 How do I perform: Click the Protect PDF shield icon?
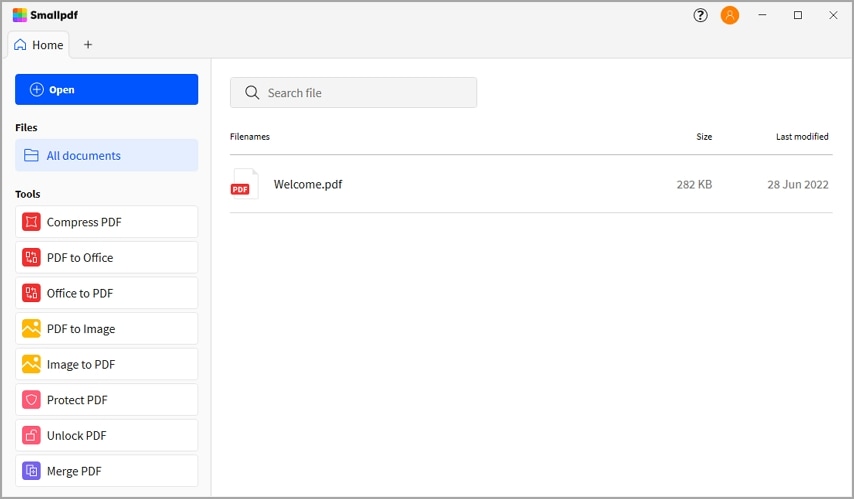coord(31,400)
